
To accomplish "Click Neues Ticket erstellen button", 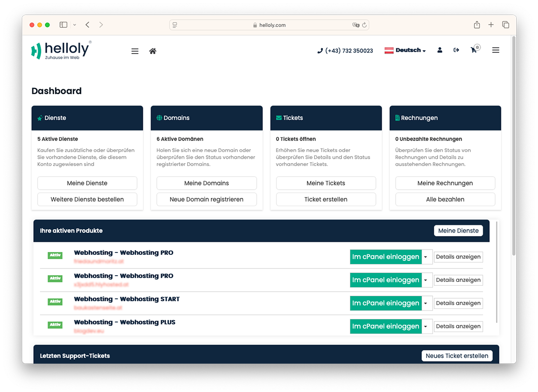I will pos(456,356).
